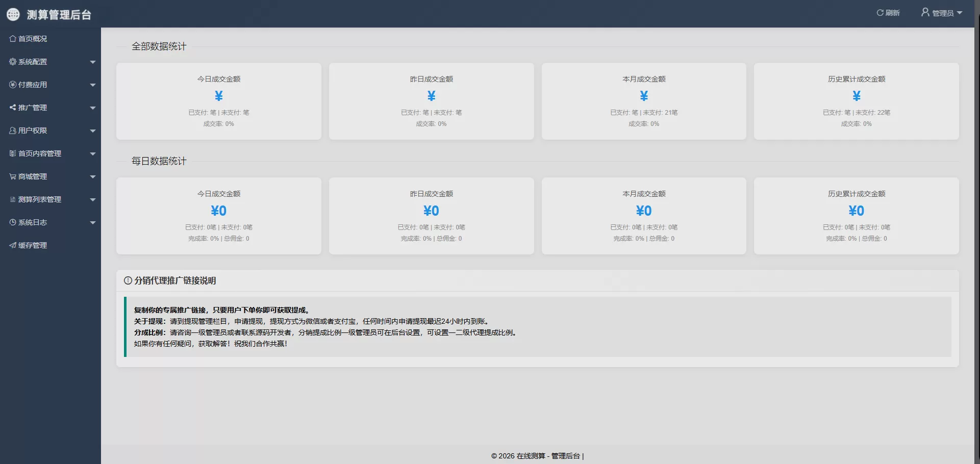This screenshot has height=464, width=980.
Task: Select the 推广管理 share icon
Action: [x=12, y=107]
